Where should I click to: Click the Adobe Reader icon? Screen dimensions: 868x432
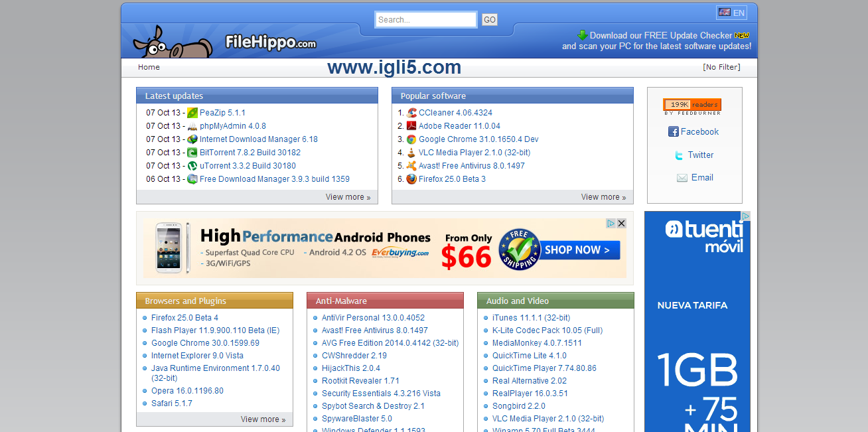click(411, 126)
